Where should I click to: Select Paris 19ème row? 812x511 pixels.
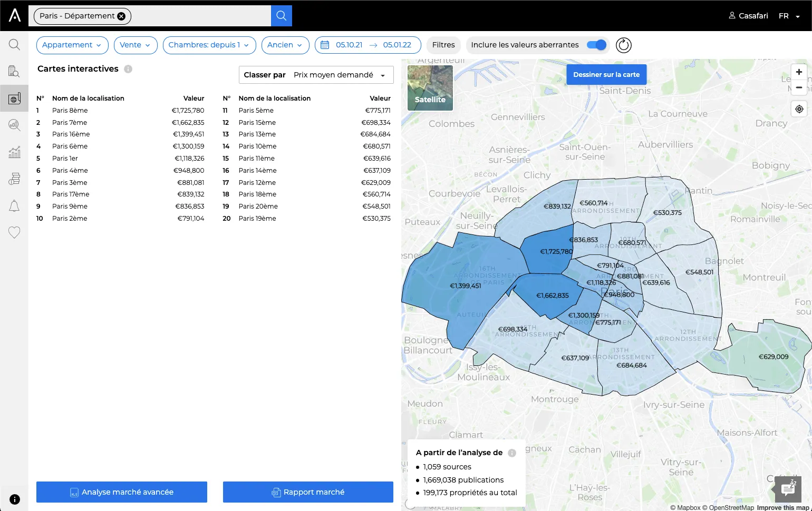[307, 219]
